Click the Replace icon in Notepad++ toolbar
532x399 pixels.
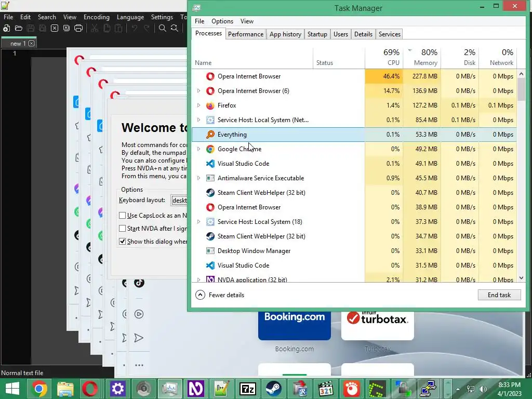(x=175, y=28)
